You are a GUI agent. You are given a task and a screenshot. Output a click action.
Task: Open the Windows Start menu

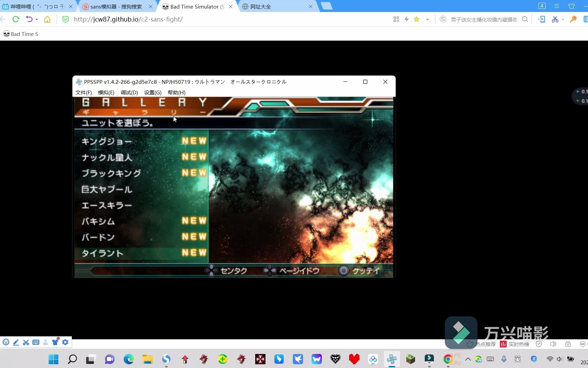tap(53, 359)
